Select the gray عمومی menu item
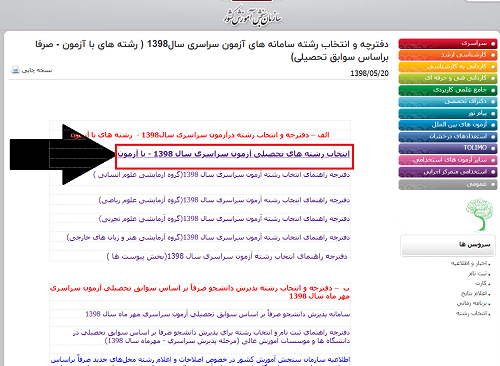Image resolution: width=500 pixels, height=366 pixels. click(x=448, y=184)
